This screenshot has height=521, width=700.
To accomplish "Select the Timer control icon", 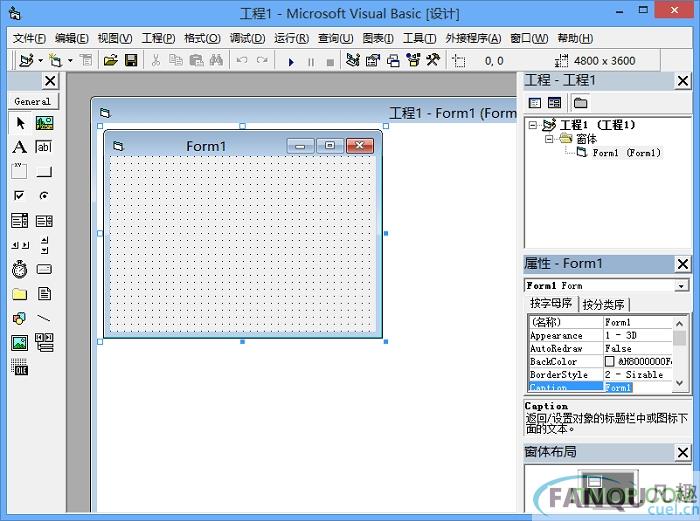I will 19,269.
